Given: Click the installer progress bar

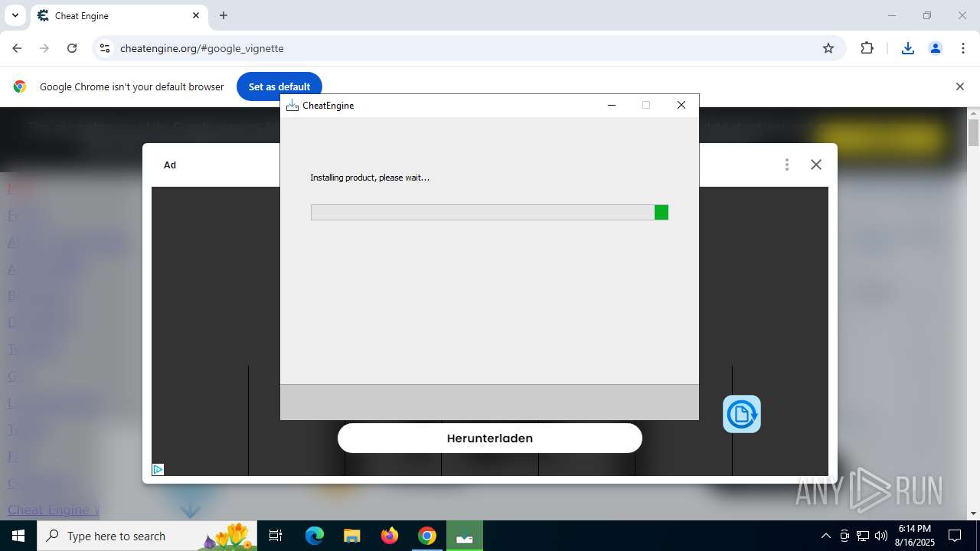Looking at the screenshot, I should [x=489, y=212].
